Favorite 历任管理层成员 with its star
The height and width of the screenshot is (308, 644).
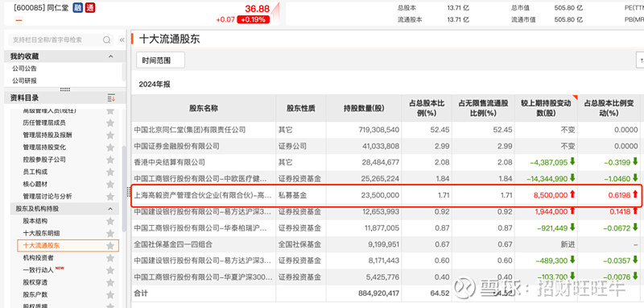pos(110,123)
